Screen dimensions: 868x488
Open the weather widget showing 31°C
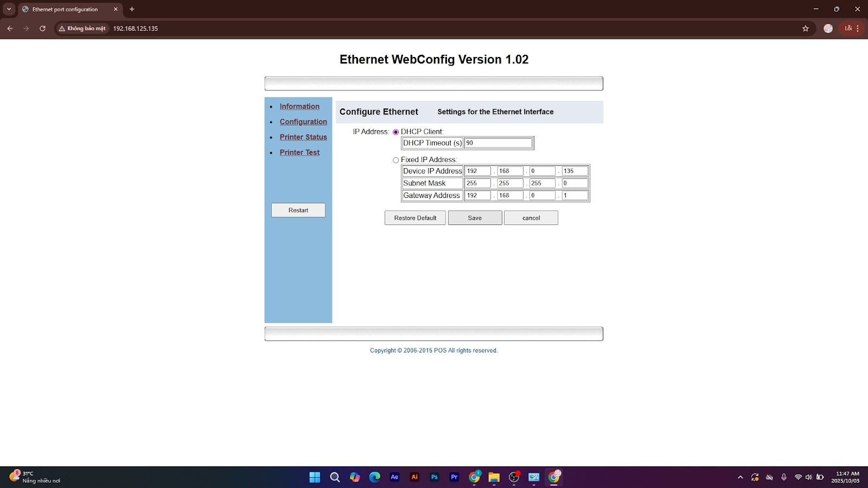click(x=35, y=477)
